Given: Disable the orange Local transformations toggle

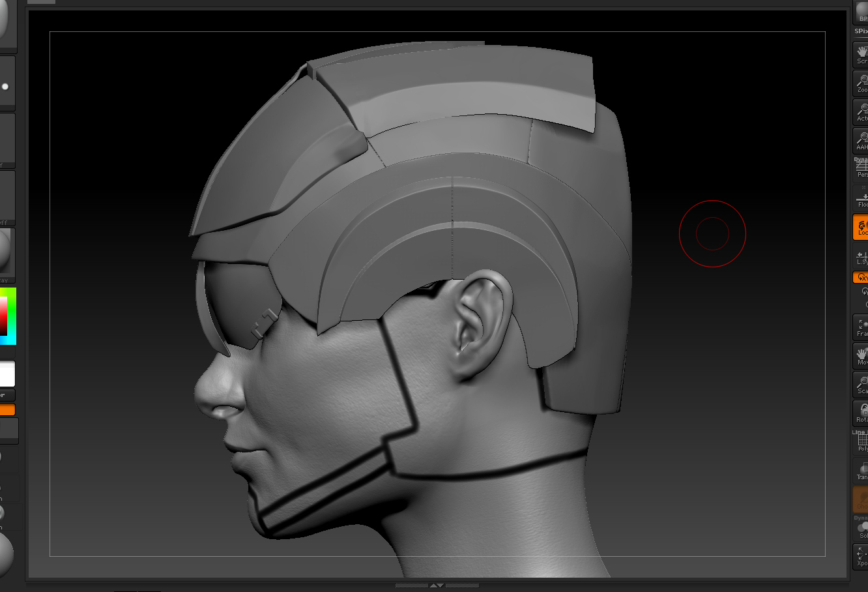Looking at the screenshot, I should [861, 227].
